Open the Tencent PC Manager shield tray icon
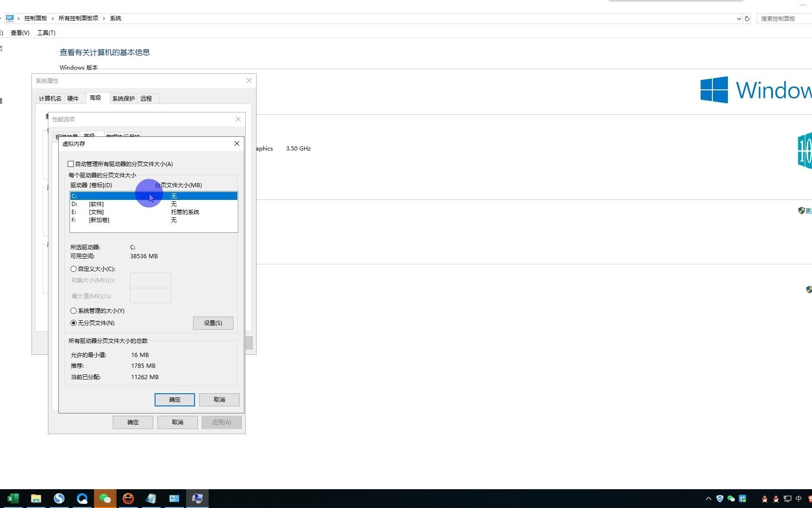Screen dimensions: 812x508 [x=720, y=499]
